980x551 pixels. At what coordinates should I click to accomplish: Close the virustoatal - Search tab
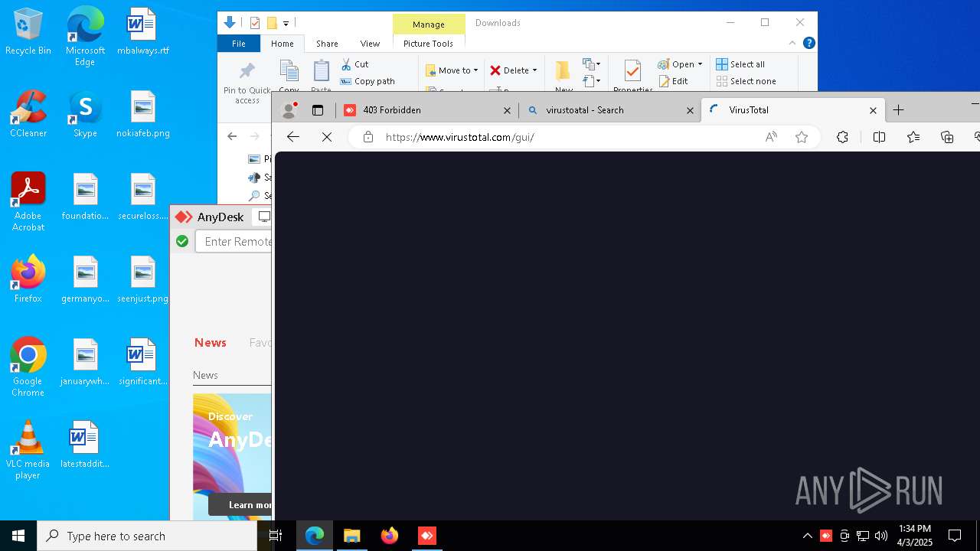tap(690, 110)
